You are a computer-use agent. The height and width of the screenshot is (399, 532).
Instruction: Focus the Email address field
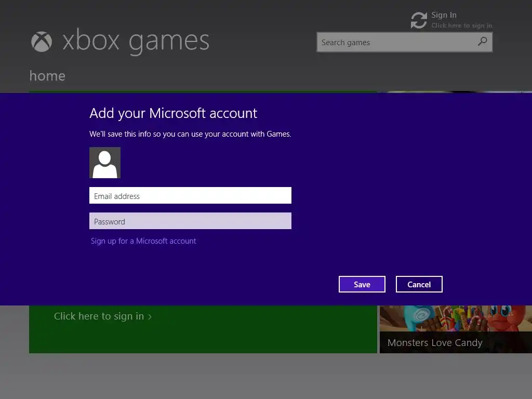click(190, 195)
